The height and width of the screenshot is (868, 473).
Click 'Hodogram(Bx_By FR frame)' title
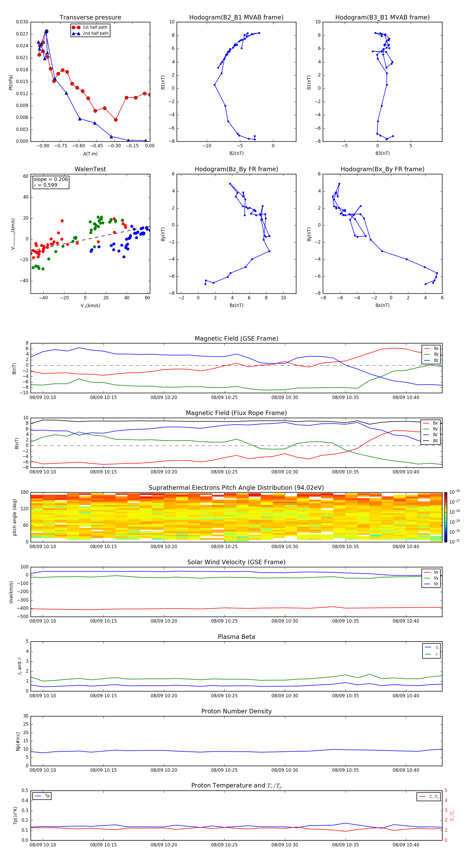coord(382,169)
